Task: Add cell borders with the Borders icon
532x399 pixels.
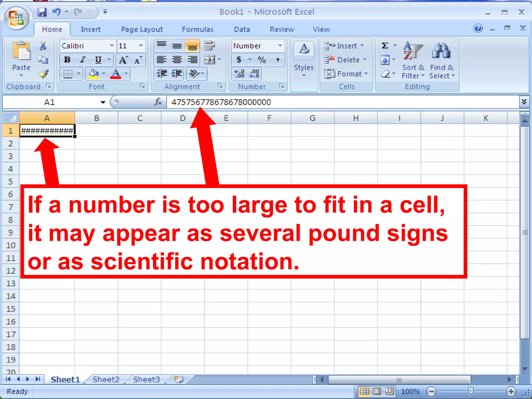Action: [68, 74]
